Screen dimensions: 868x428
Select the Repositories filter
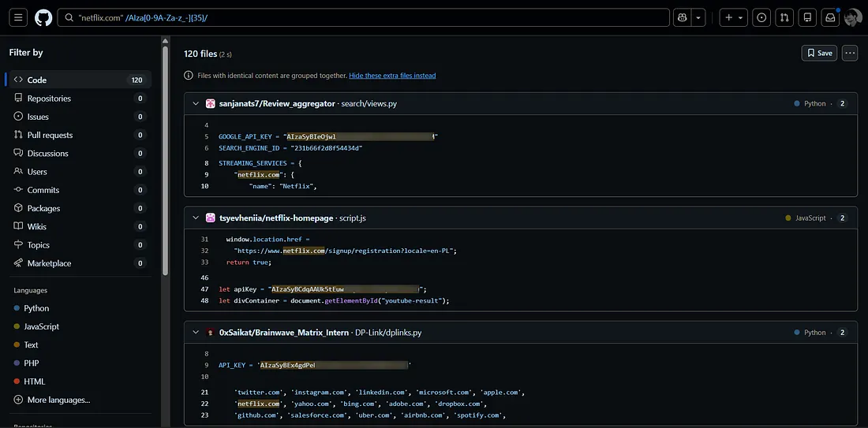tap(80, 99)
